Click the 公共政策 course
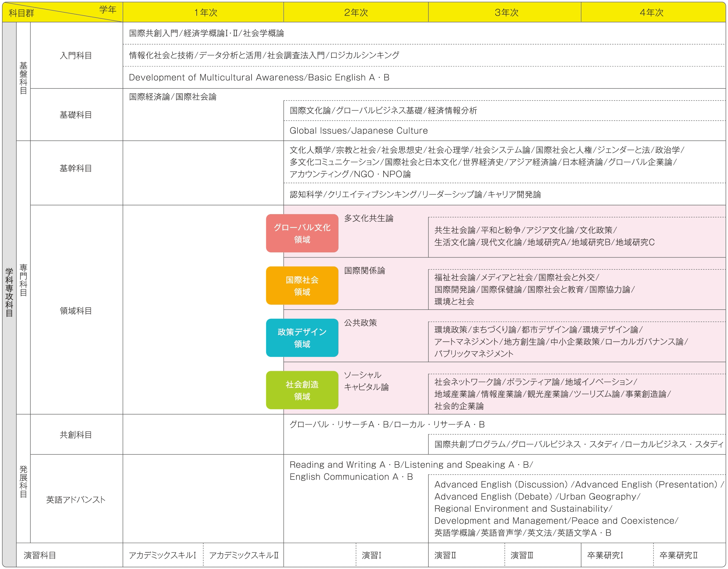728x569 pixels. 360,323
